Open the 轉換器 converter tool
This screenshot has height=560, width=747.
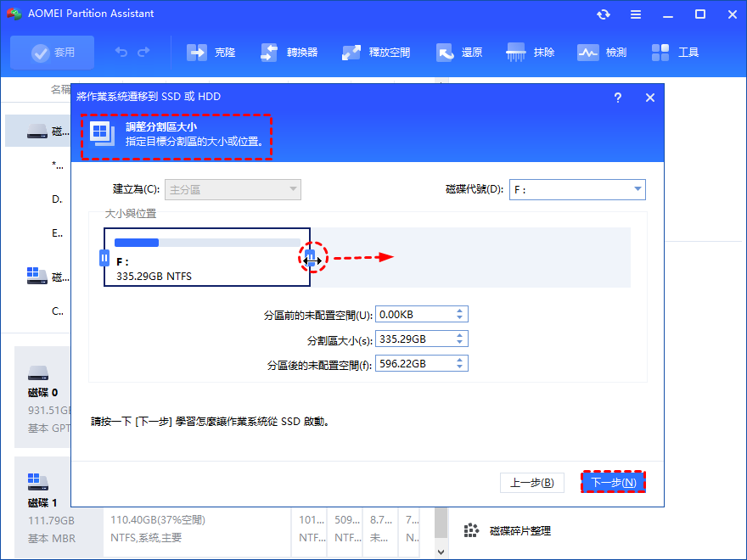coord(289,53)
